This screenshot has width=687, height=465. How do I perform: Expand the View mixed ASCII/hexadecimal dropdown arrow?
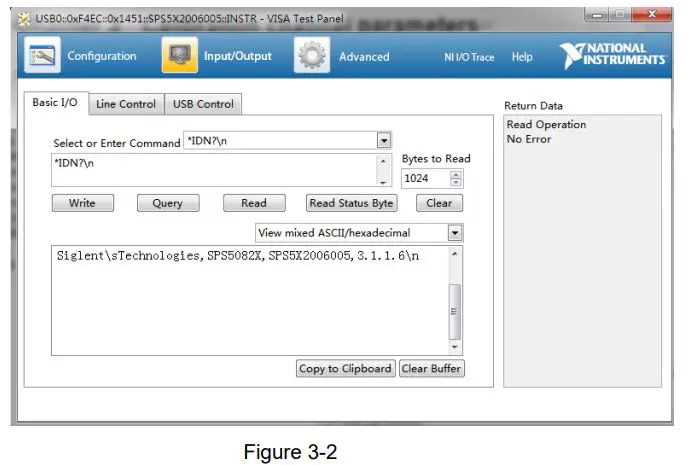click(455, 233)
